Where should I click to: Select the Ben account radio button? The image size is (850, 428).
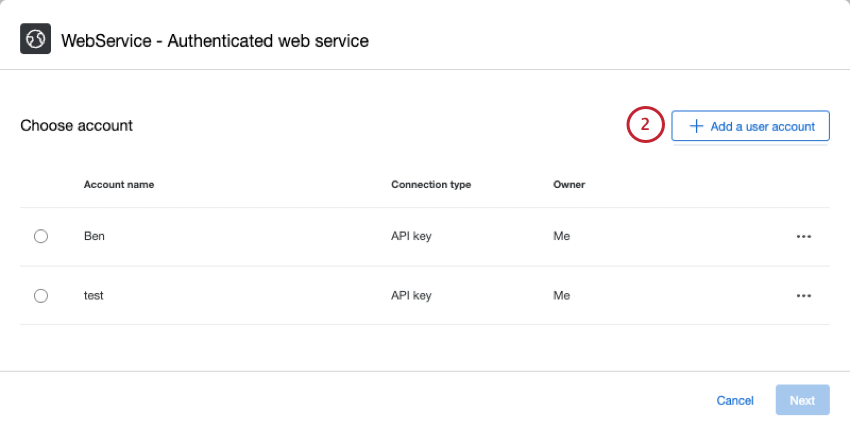(41, 237)
